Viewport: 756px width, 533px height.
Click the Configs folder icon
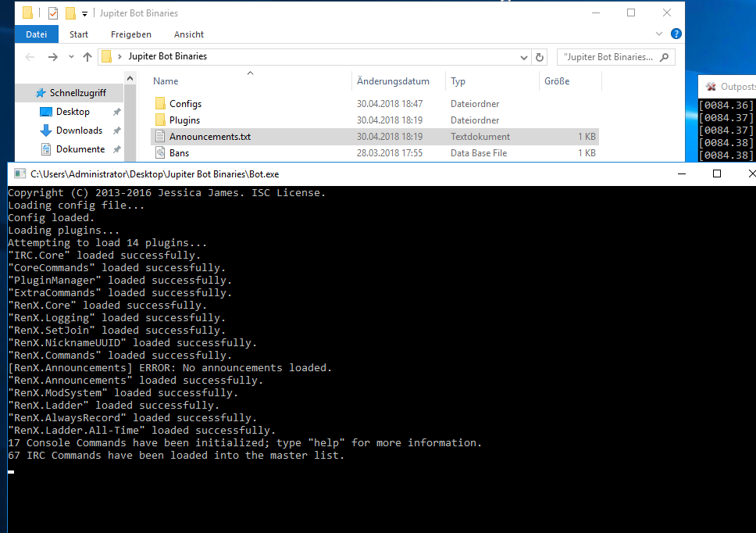click(x=160, y=103)
